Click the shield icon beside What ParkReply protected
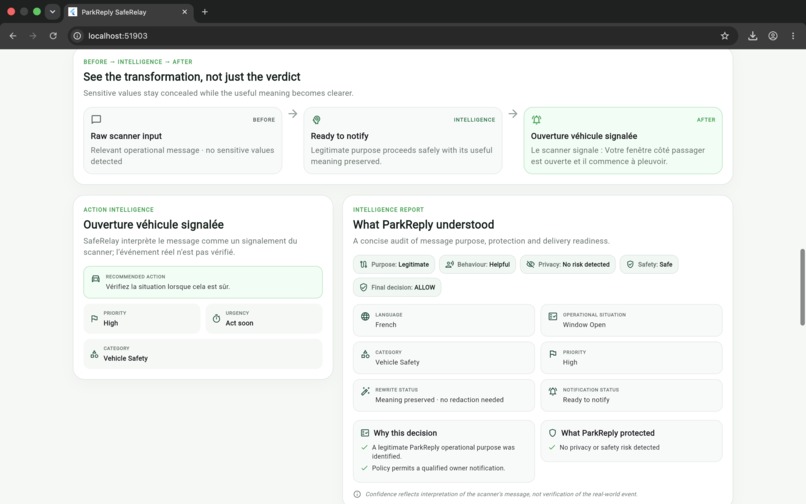Image resolution: width=806 pixels, height=504 pixels. pyautogui.click(x=553, y=433)
